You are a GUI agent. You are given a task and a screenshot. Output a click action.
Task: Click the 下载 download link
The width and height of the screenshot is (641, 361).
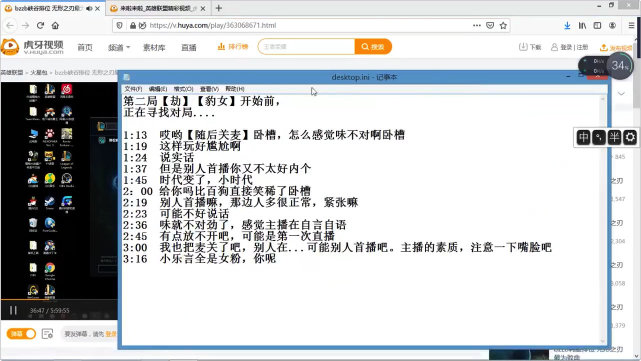point(530,47)
